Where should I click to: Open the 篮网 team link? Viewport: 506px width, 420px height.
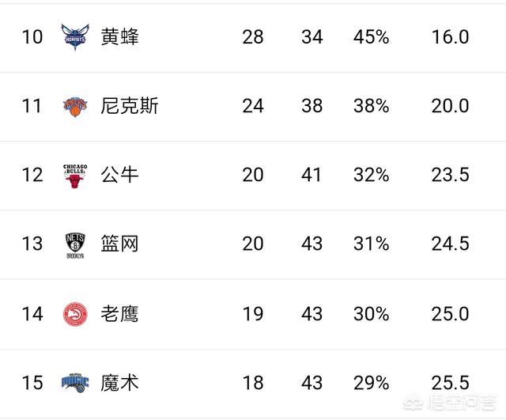pyautogui.click(x=120, y=244)
